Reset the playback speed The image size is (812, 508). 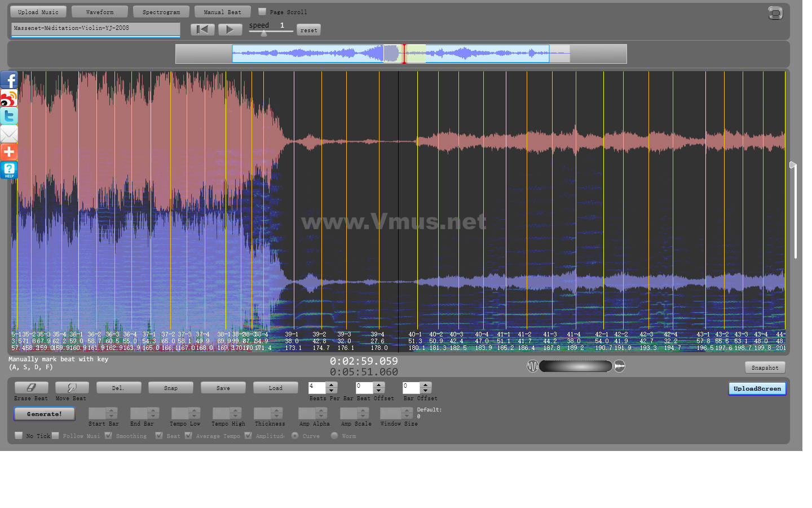pos(308,30)
